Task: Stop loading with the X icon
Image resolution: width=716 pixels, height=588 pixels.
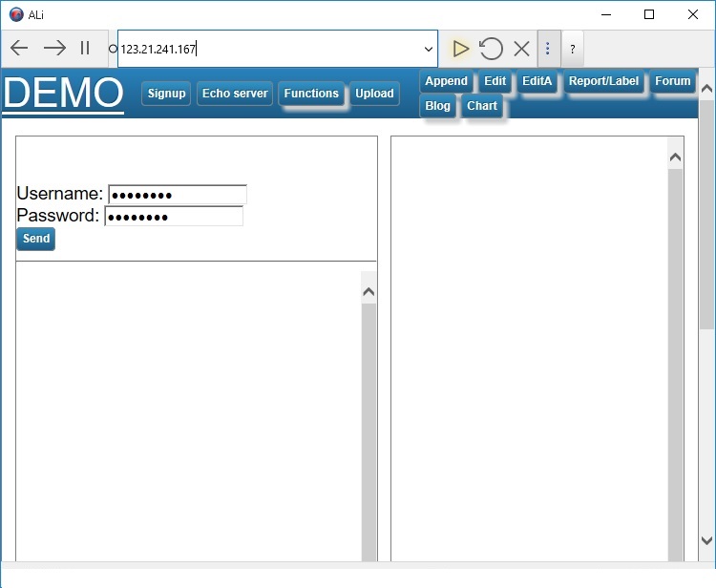Action: [521, 49]
